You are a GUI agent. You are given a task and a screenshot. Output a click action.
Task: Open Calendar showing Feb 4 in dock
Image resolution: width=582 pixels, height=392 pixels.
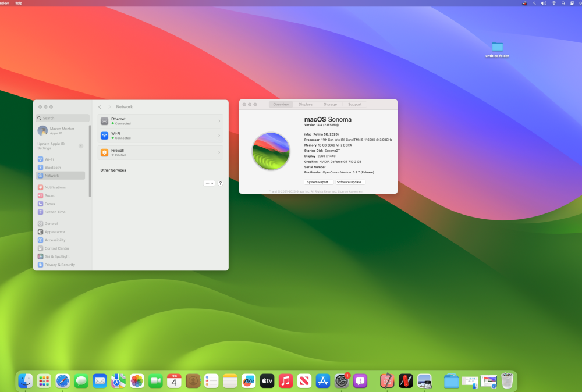(x=174, y=381)
